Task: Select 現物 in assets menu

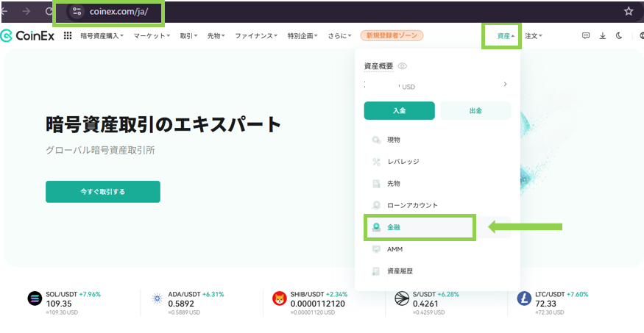Action: pyautogui.click(x=437, y=140)
